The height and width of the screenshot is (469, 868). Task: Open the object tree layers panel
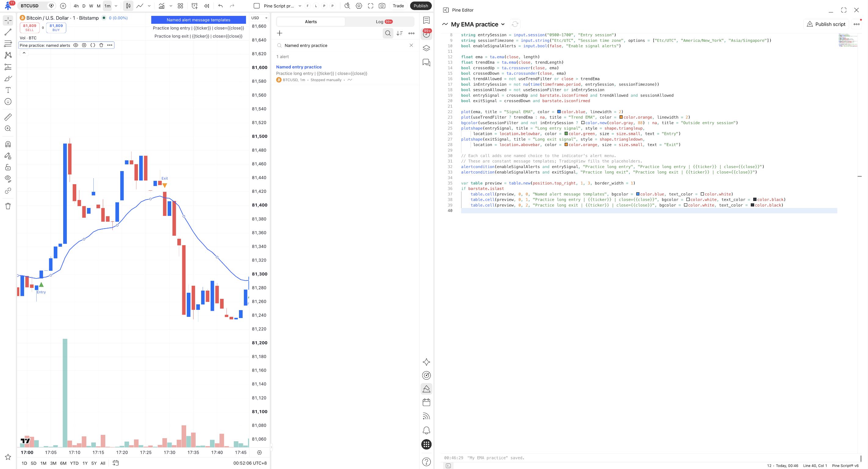(426, 48)
